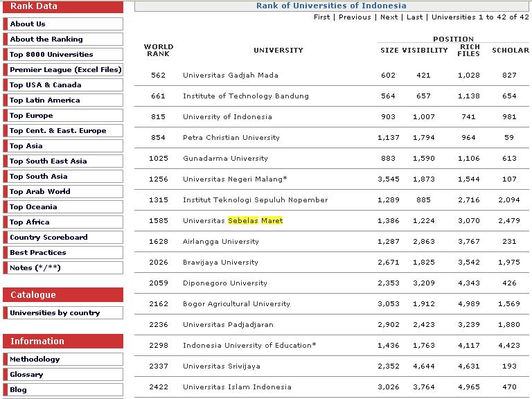Select Top Latin America ranking
This screenshot has width=532, height=399.
coord(63,100)
